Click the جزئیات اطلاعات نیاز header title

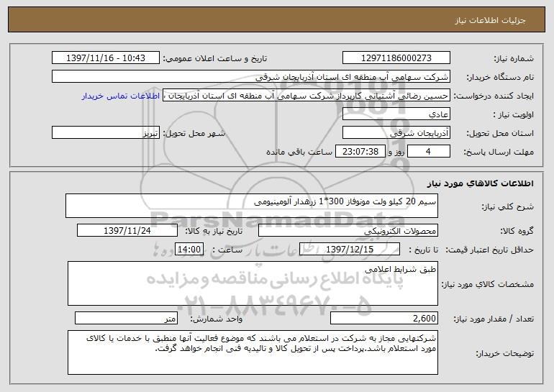pos(490,20)
